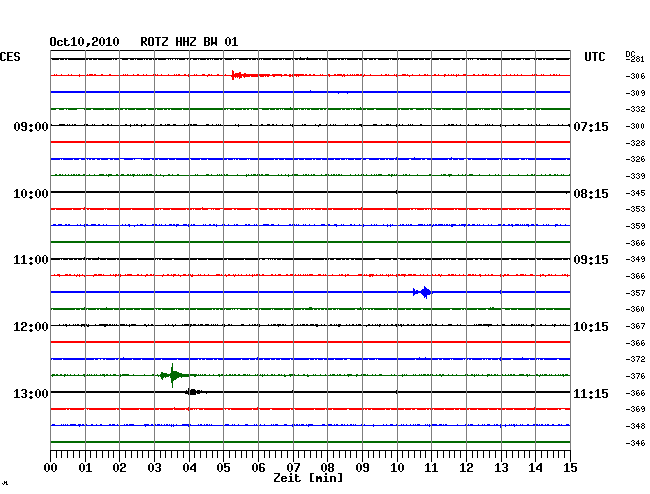Click the 10:15 UTC time label
650x494 pixels.
(x=591, y=327)
